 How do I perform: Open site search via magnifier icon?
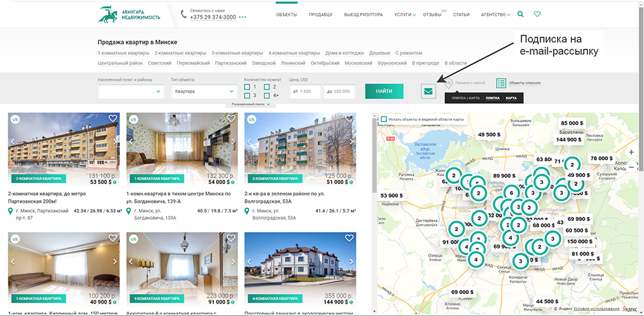[520, 14]
